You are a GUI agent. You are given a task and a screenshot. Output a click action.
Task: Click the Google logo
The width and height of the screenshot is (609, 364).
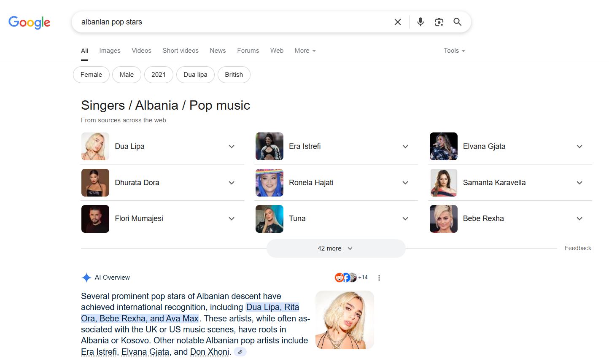tap(29, 22)
